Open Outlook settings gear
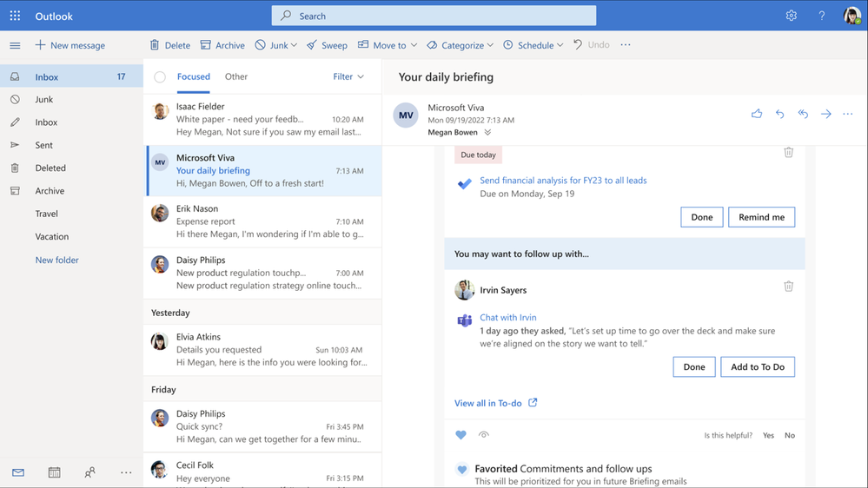 tap(791, 16)
